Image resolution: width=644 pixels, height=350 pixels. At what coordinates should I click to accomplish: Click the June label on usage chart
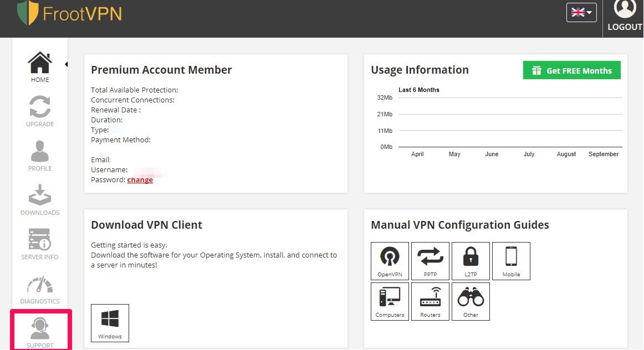[492, 155]
